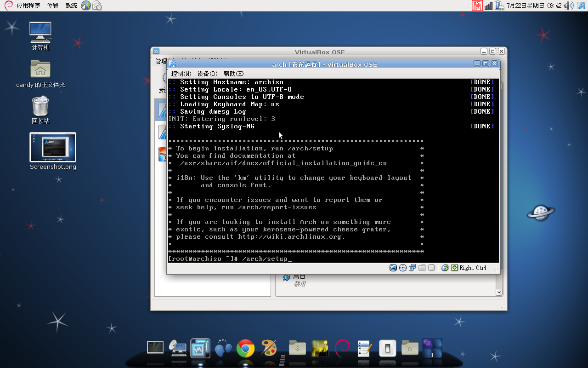The width and height of the screenshot is (588, 368).
Task: Open the documents folder at dock right
Action: [410, 348]
